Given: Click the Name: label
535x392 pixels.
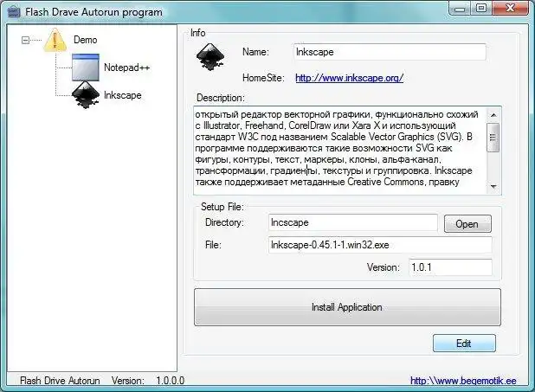Looking at the screenshot, I should tap(255, 52).
